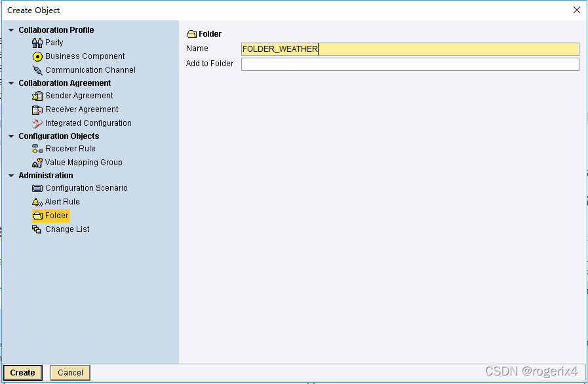Select Alert Rule entry

click(62, 202)
